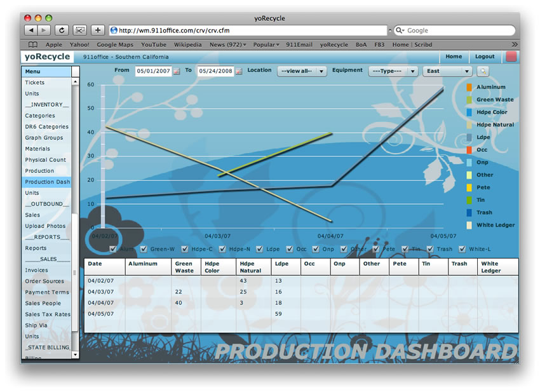Click the browser URL address field
The image size is (540, 392).
(x=248, y=30)
